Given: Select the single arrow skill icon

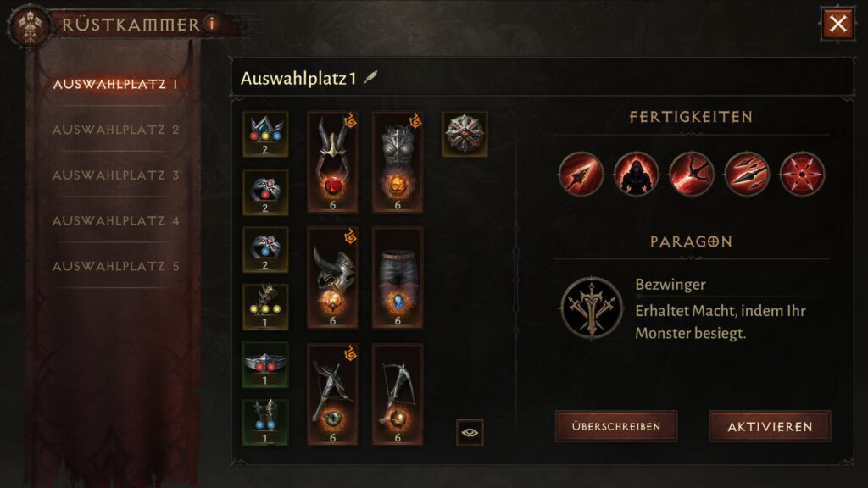Looking at the screenshot, I should click(x=581, y=175).
